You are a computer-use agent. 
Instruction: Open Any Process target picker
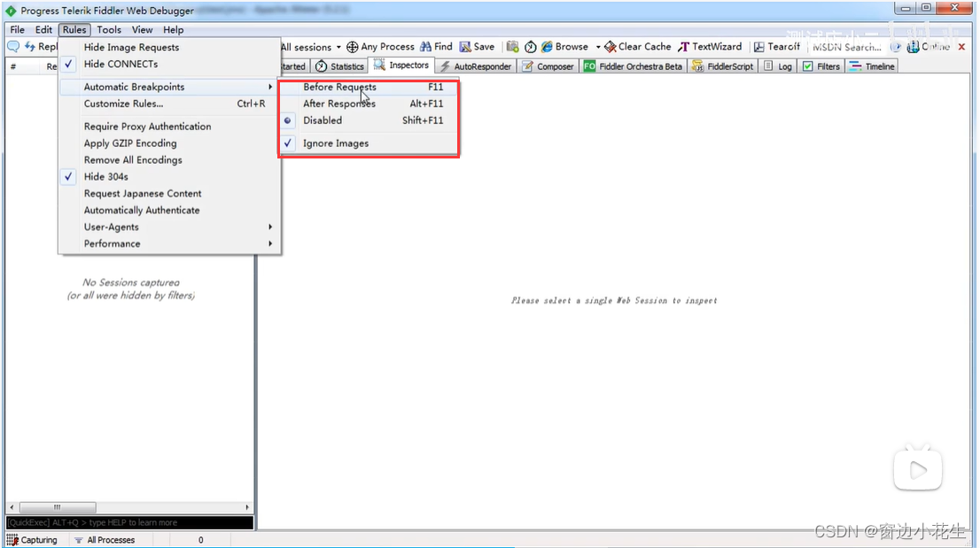pos(380,47)
